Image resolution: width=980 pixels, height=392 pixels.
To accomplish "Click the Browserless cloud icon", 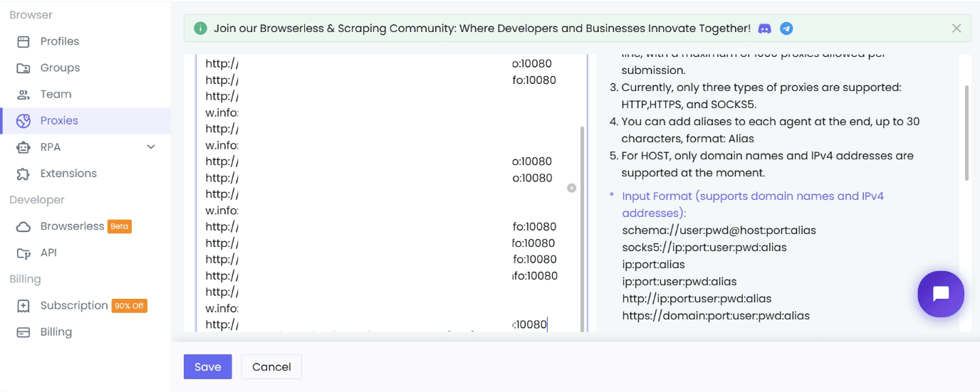I will click(24, 226).
